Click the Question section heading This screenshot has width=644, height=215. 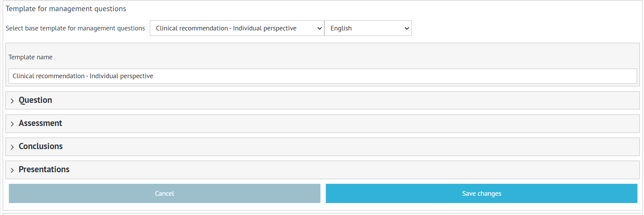pos(35,100)
